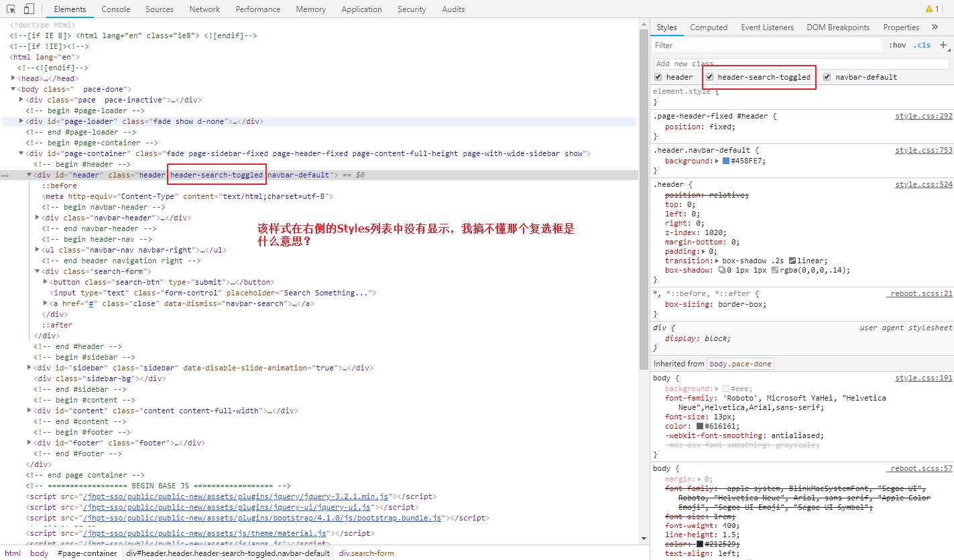
Task: Switch to the Sources tab
Action: tap(160, 9)
